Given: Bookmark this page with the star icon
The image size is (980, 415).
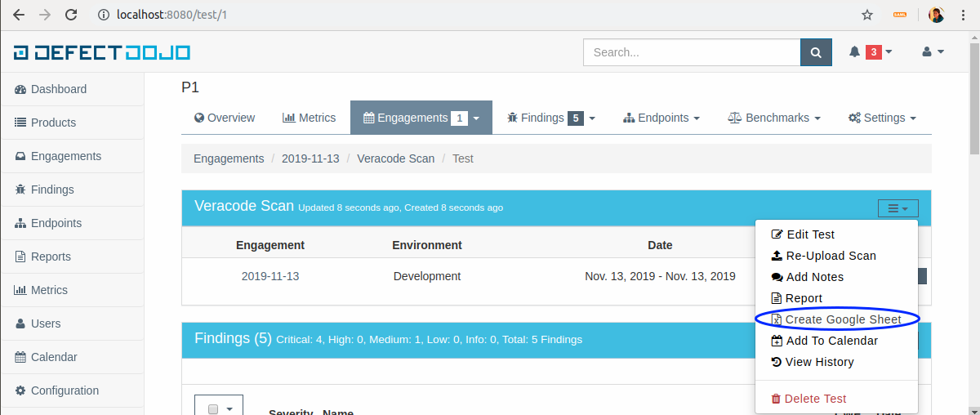Looking at the screenshot, I should click(867, 15).
